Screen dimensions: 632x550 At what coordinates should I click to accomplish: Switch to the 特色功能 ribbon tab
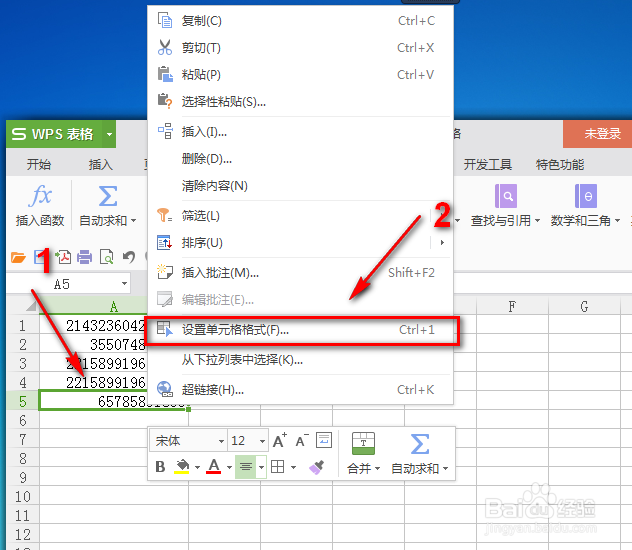[x=559, y=164]
